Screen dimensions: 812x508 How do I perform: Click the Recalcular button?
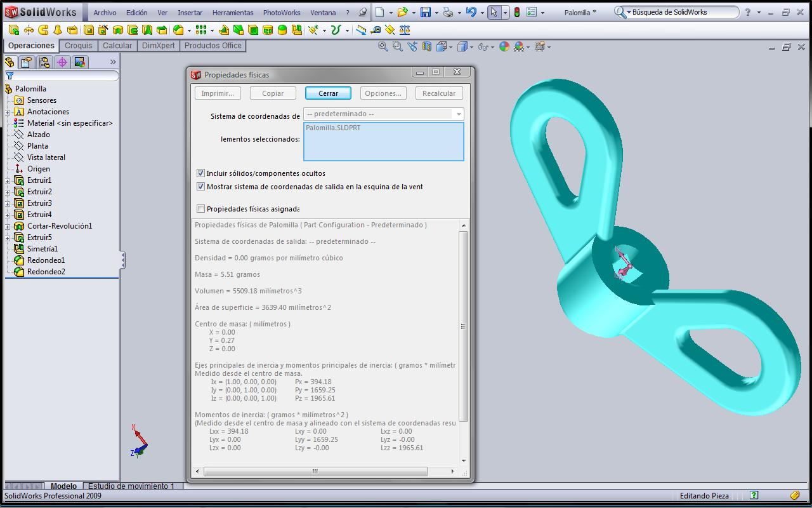coord(439,93)
